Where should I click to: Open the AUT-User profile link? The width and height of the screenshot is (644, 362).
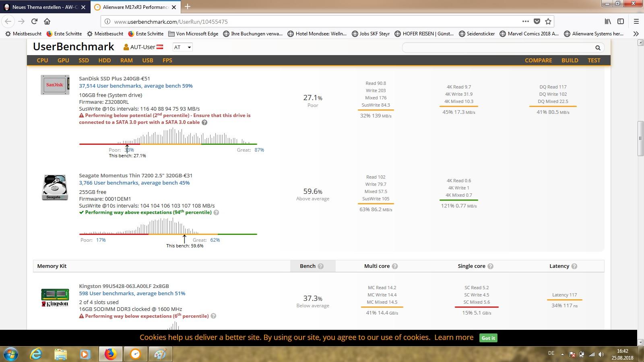pos(143,47)
